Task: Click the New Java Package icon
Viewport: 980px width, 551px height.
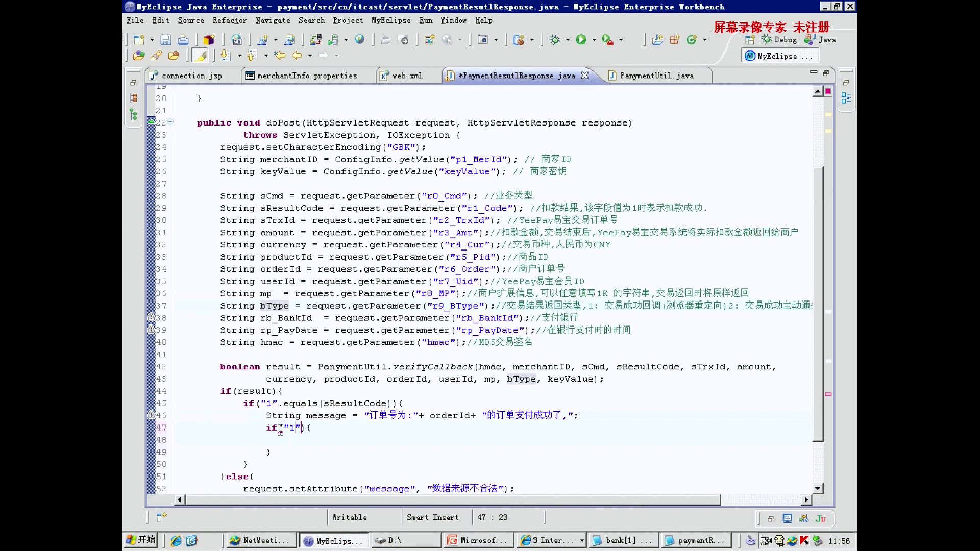Action: tap(674, 40)
